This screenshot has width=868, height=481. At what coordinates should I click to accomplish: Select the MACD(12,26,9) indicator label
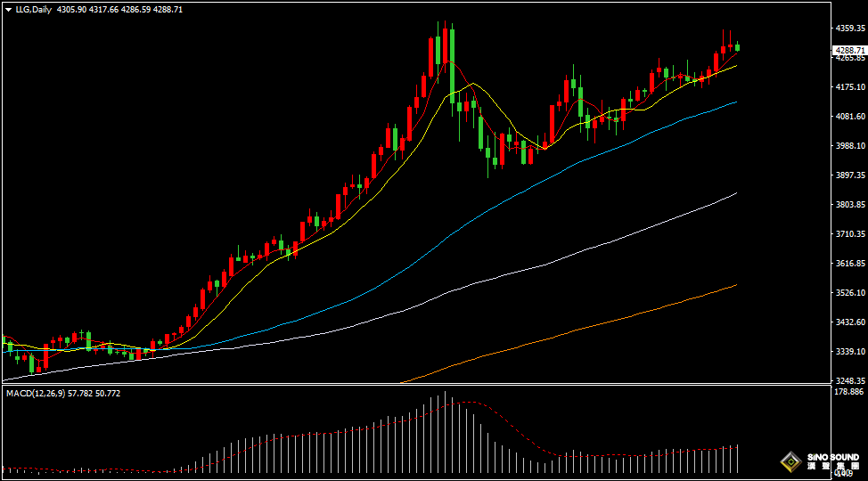click(x=63, y=393)
